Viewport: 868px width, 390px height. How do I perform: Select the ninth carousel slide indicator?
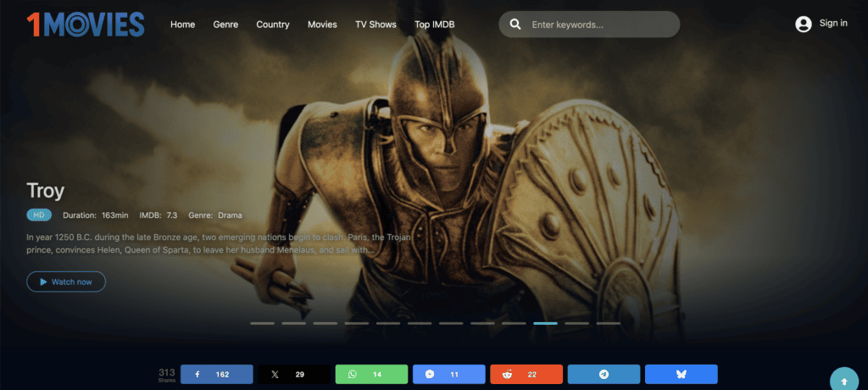click(515, 323)
